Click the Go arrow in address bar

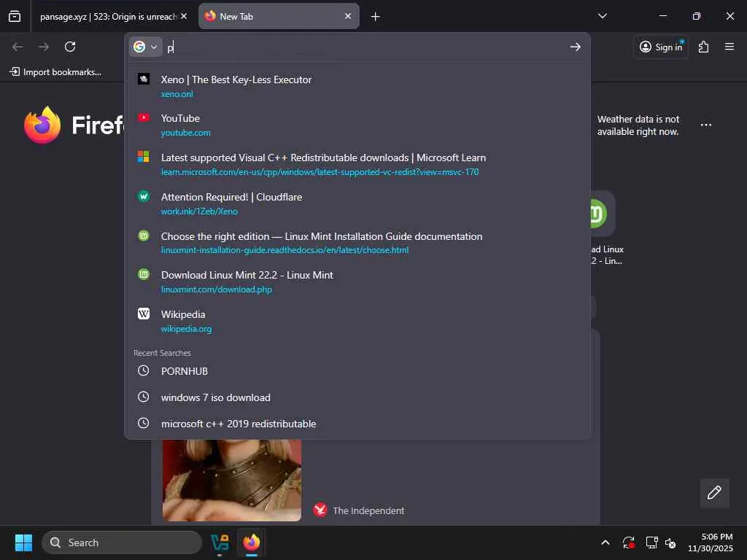575,47
